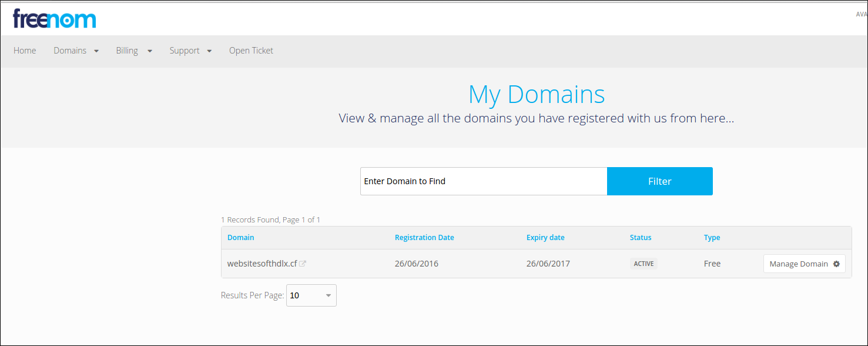Viewport: 868px width, 346px height.
Task: Focus the Enter Domain to Find field
Action: click(x=484, y=181)
